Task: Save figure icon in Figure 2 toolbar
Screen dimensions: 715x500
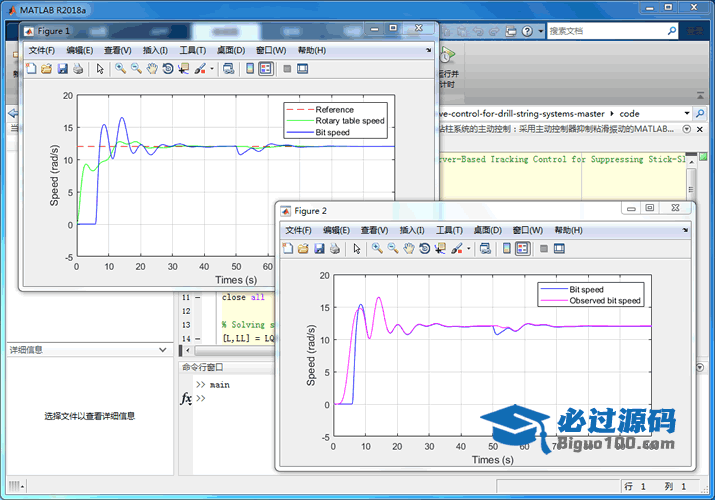Action: pyautogui.click(x=319, y=248)
